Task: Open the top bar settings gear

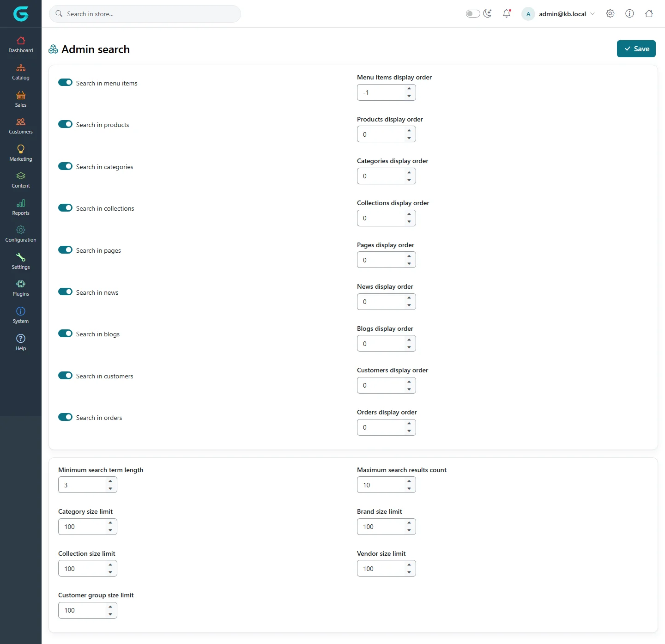Action: [610, 13]
